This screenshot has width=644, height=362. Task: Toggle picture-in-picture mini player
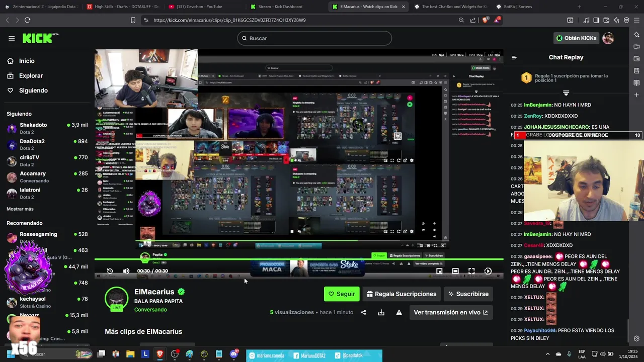[x=439, y=271]
